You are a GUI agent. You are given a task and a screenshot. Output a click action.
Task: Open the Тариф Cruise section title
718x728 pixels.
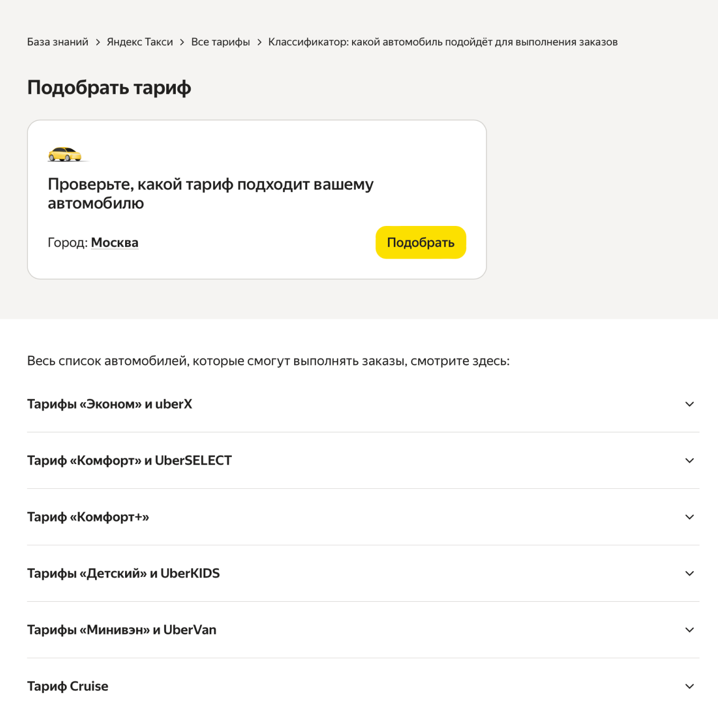68,687
